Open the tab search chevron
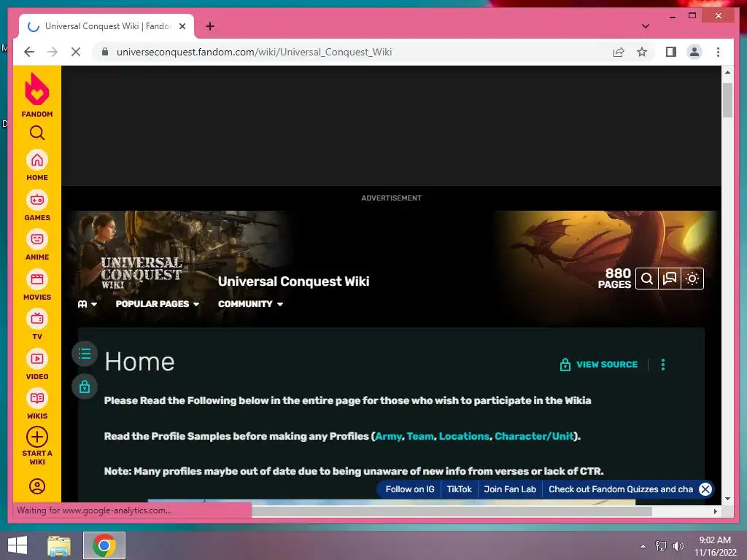This screenshot has height=560, width=747. [x=645, y=26]
